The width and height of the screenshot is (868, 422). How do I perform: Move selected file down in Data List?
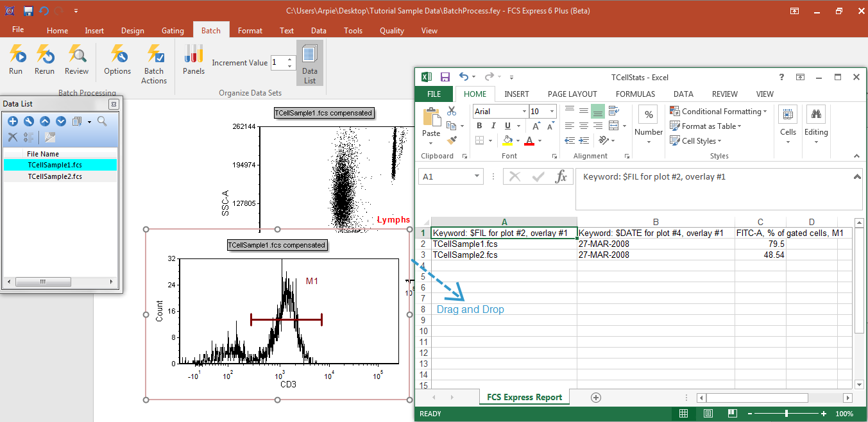pyautogui.click(x=61, y=121)
